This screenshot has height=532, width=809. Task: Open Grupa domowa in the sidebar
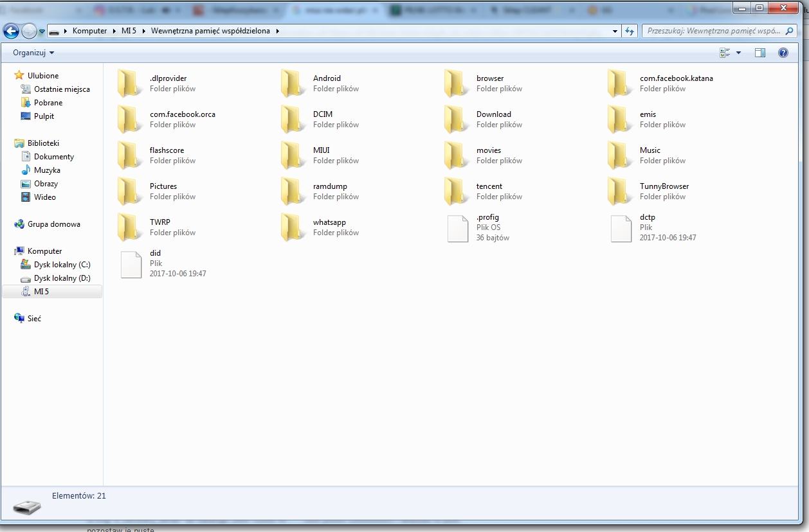(x=53, y=224)
